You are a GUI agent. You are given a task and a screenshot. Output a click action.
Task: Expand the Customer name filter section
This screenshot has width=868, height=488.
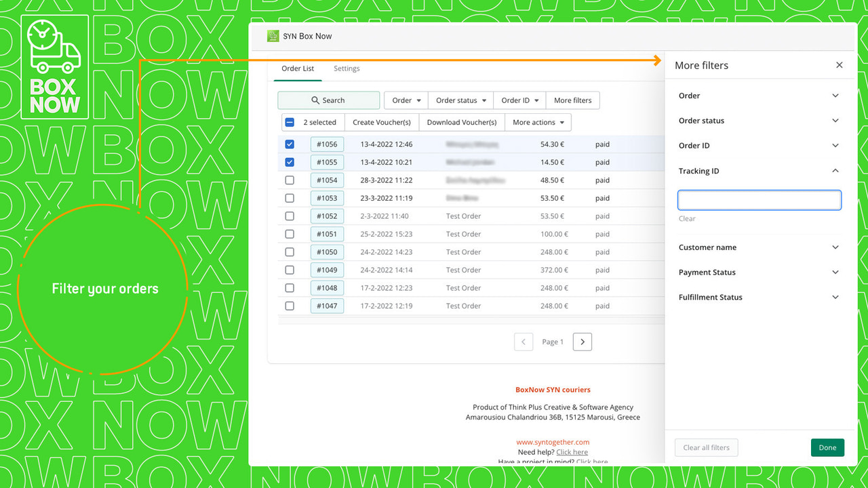coord(759,247)
